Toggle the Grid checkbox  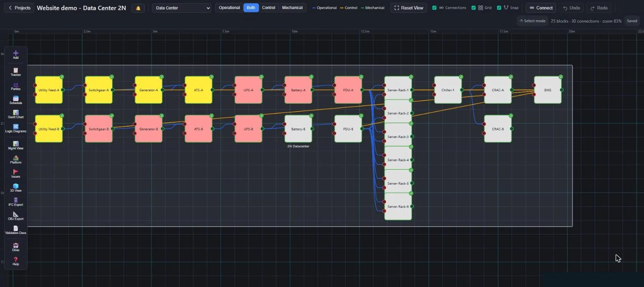474,8
